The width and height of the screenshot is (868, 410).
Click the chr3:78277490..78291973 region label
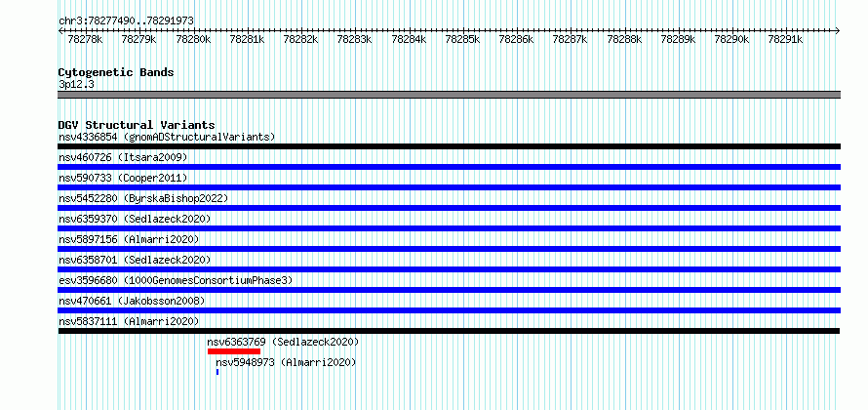[x=126, y=20]
